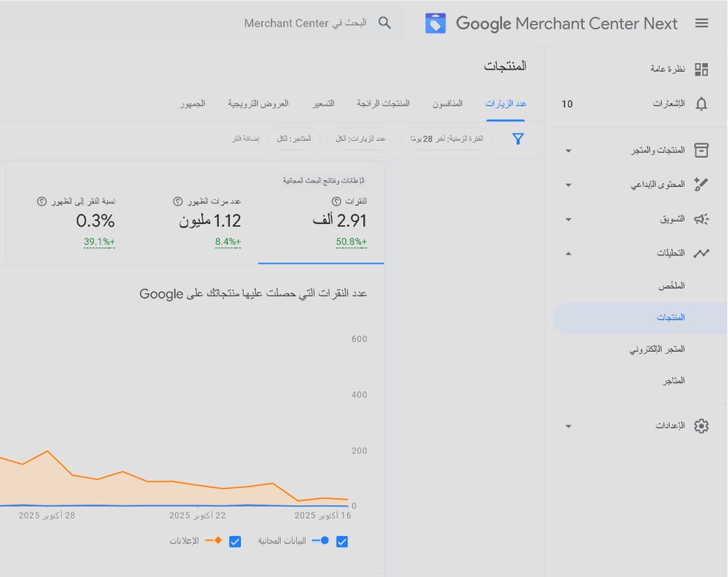Open نظرة عامة in sidebar
The width and height of the screenshot is (728, 577).
pyautogui.click(x=667, y=69)
